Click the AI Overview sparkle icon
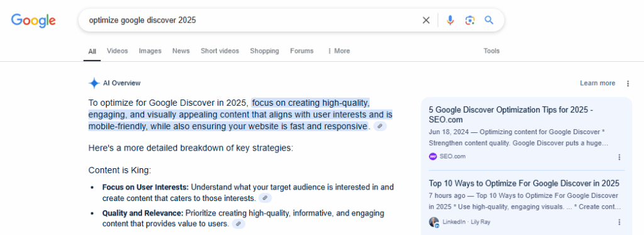 [x=94, y=83]
